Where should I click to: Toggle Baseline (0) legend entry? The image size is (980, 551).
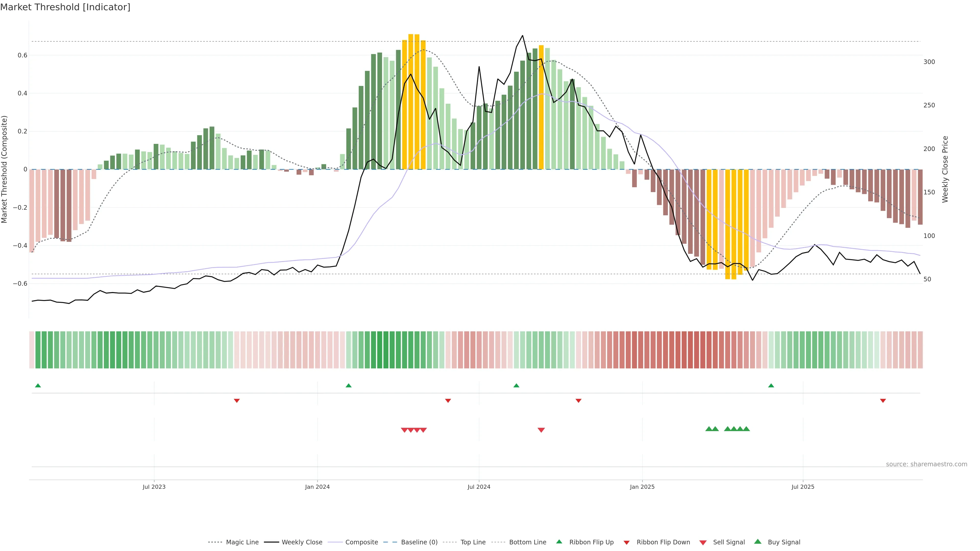coord(419,542)
